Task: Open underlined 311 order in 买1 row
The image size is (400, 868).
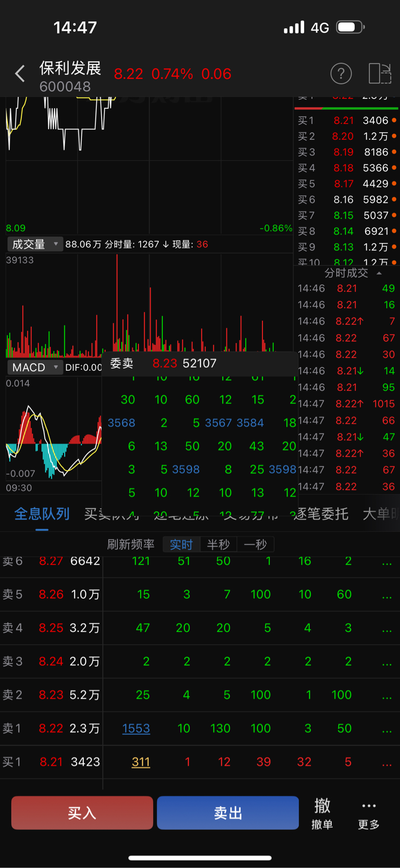Action: (x=141, y=762)
